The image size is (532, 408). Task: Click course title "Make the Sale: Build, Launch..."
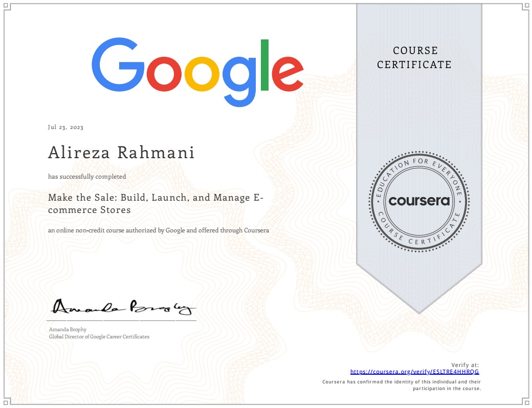tap(156, 204)
